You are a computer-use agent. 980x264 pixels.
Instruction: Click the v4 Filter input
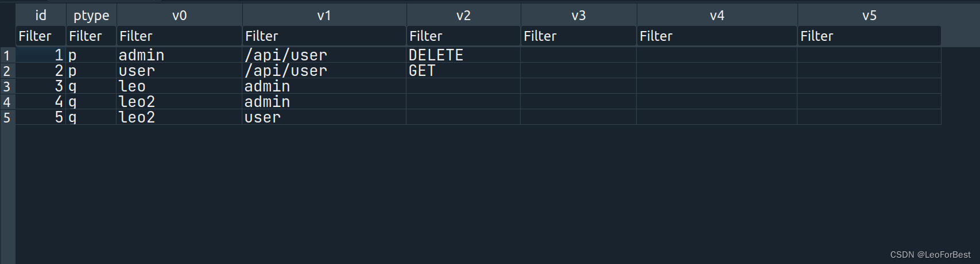coord(716,36)
